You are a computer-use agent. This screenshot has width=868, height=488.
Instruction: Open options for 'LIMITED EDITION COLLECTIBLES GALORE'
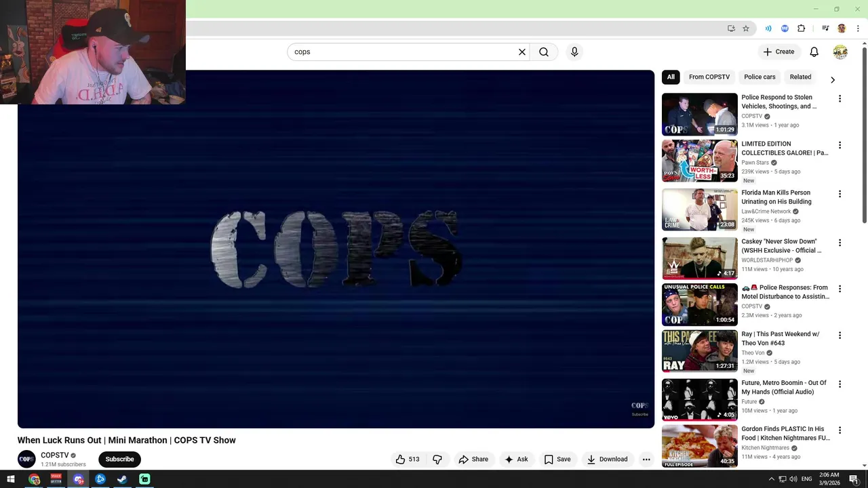click(840, 145)
